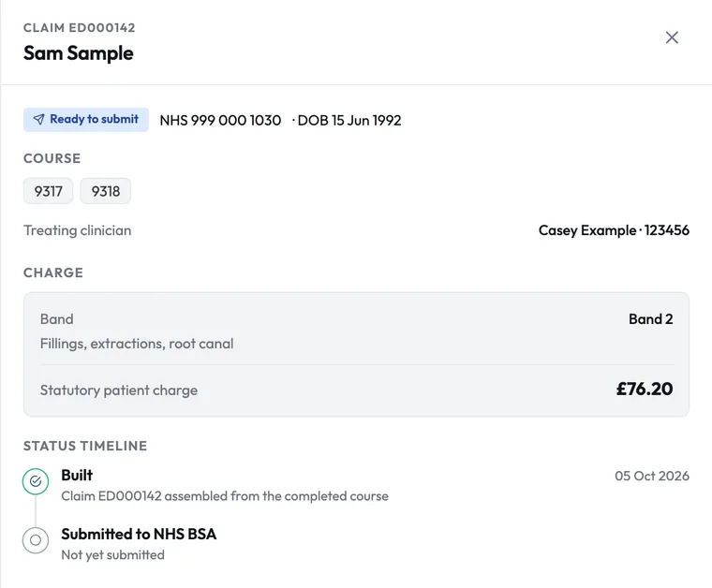Click the Built timeline entry title
The width and height of the screenshot is (712, 588).
77,475
